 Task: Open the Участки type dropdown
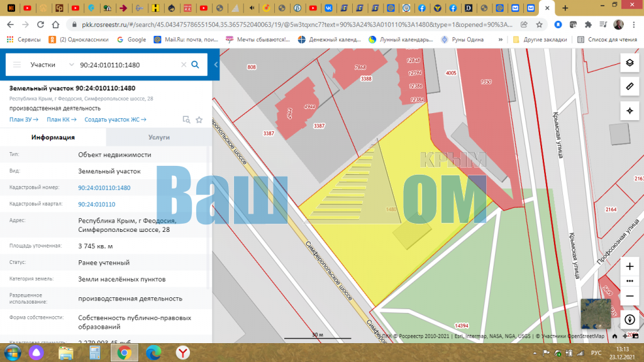pos(52,65)
